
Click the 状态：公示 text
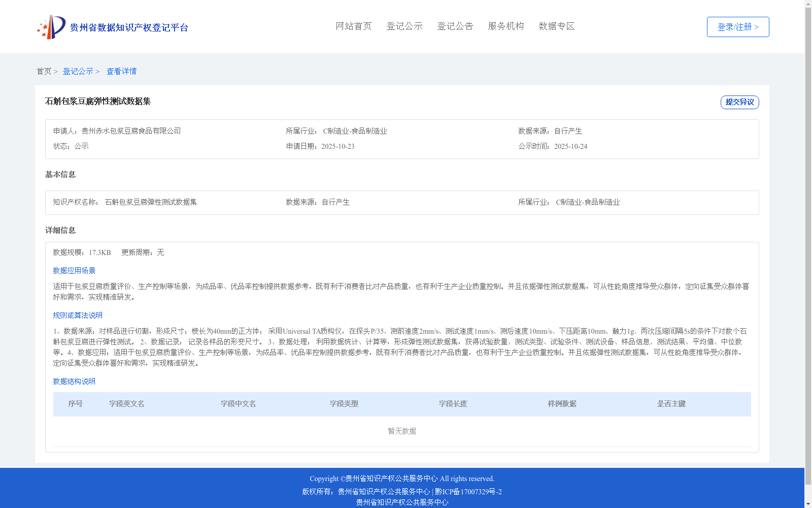click(71, 146)
